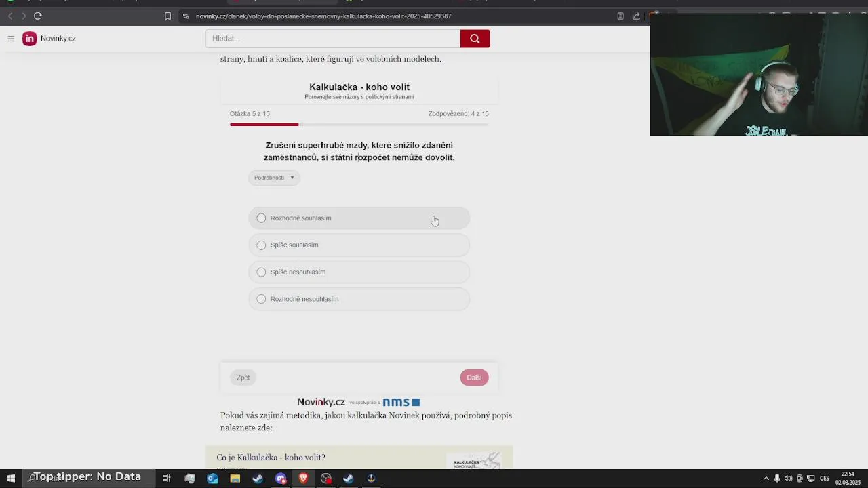The image size is (868, 488).
Task: Open camera tray icon
Action: pyautogui.click(x=800, y=479)
